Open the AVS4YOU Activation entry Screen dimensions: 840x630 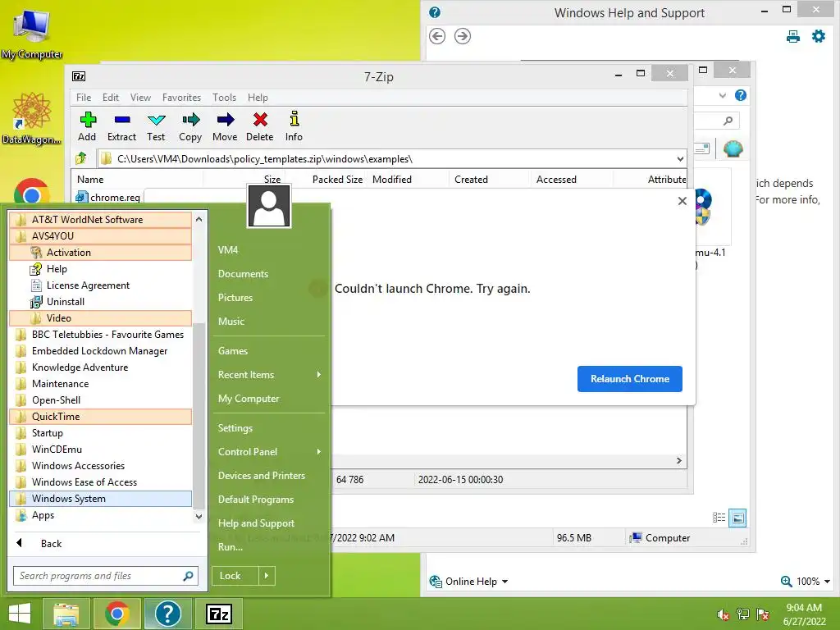(x=100, y=253)
